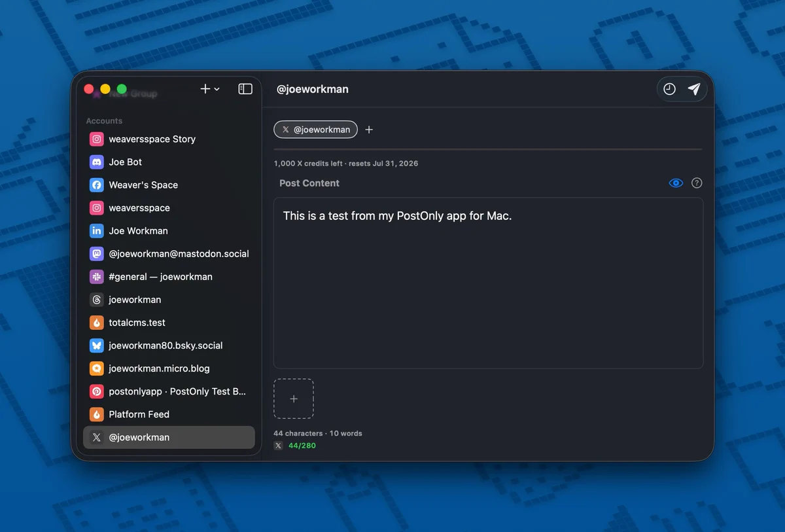Screen dimensions: 785x532
Task: Toggle post preview with the eye icon
Action: pos(676,183)
